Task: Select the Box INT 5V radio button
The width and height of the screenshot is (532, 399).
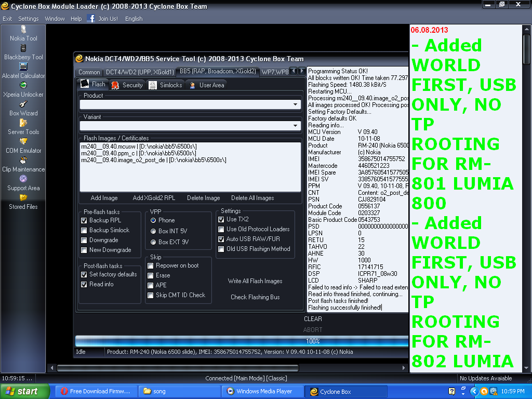Action: 153,231
